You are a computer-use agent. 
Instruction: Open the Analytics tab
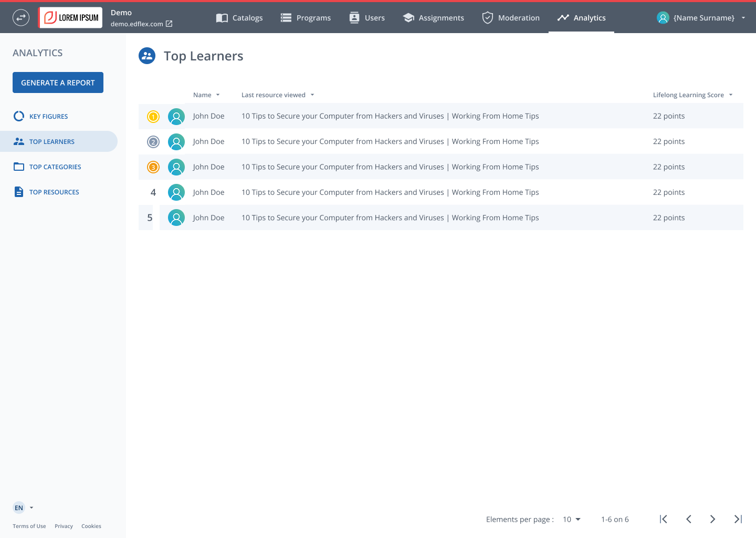[581, 18]
